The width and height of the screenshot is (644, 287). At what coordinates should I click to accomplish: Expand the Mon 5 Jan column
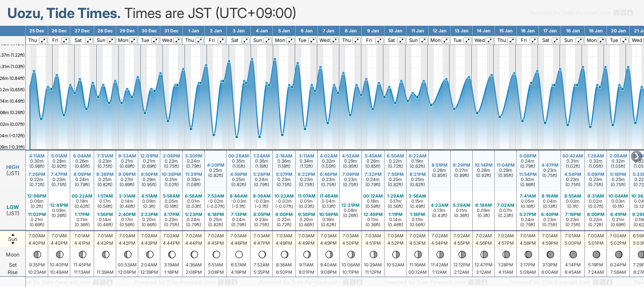tap(290, 40)
